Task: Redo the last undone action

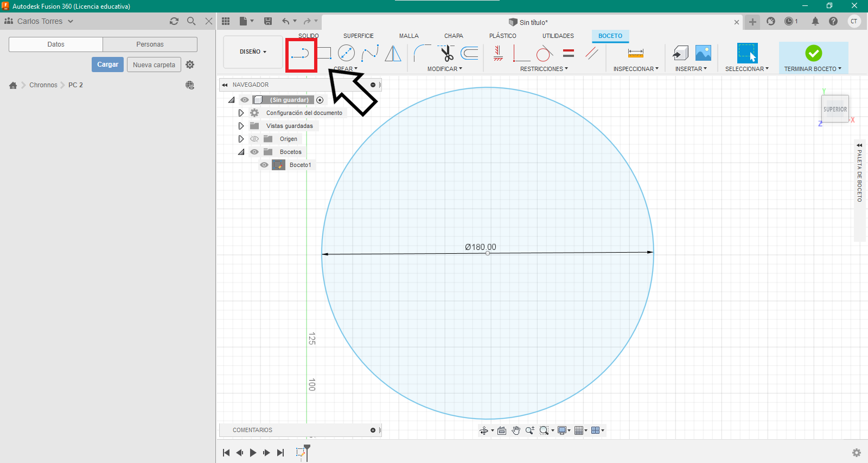Action: pyautogui.click(x=307, y=21)
